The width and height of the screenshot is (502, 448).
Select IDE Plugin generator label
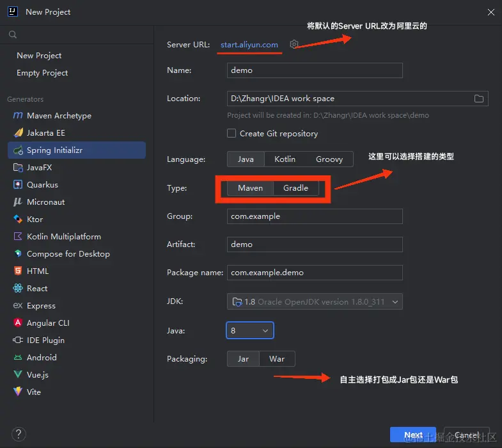point(46,340)
